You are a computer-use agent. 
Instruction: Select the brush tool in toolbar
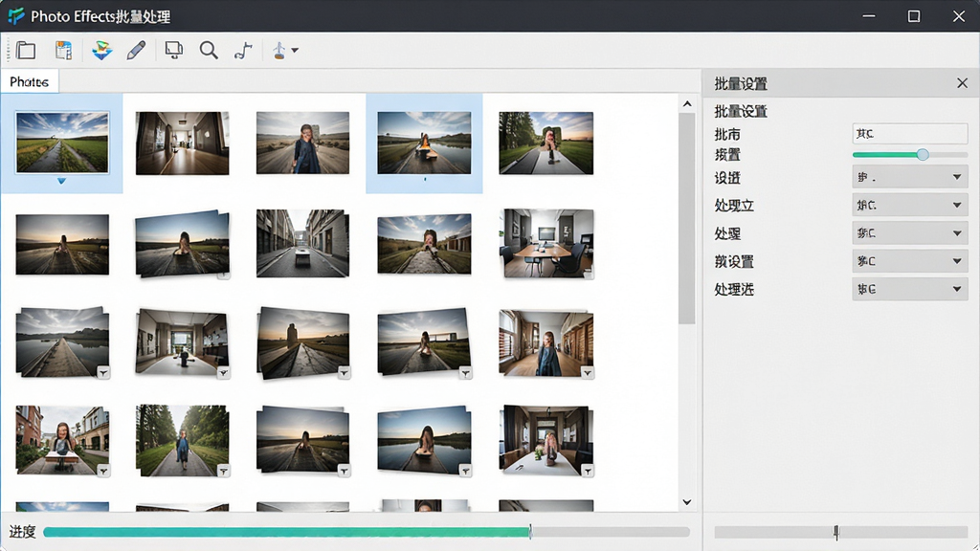click(278, 50)
